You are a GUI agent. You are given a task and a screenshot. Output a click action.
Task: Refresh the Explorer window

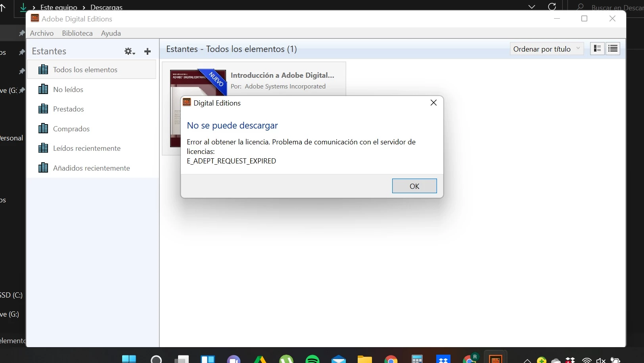click(x=552, y=6)
